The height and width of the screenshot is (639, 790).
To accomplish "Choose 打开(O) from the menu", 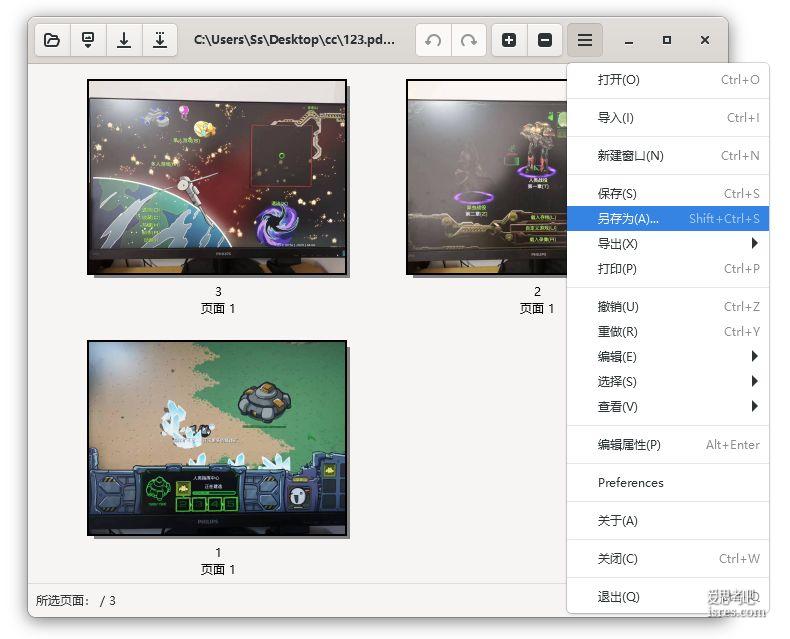I will [x=668, y=80].
